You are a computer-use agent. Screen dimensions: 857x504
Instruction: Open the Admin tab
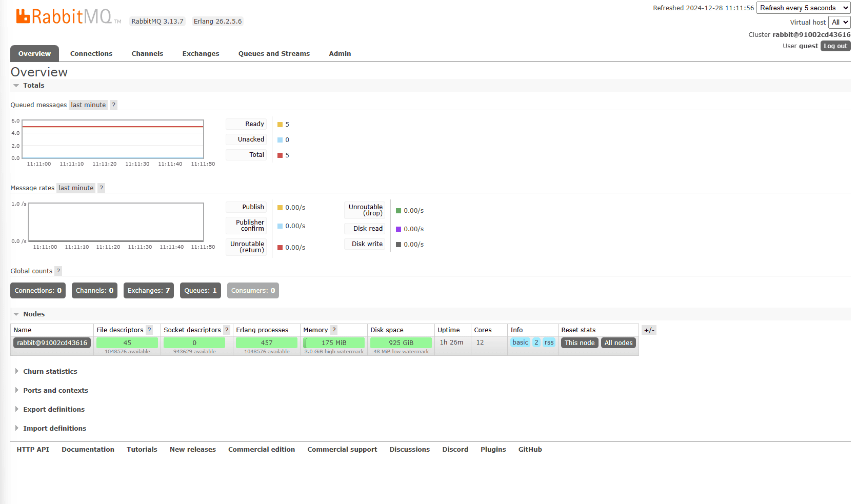tap(340, 53)
